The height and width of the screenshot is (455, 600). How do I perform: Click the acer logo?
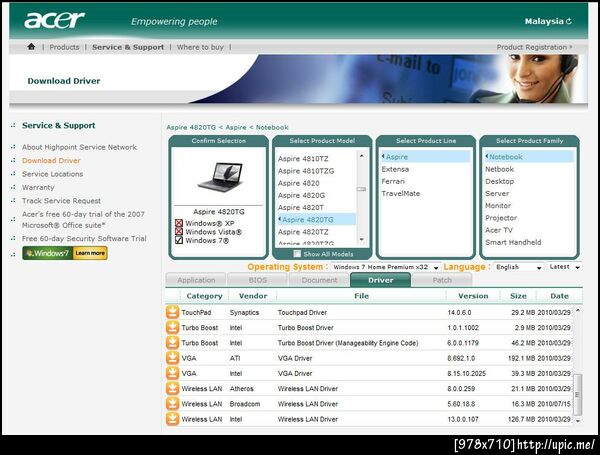(x=54, y=20)
